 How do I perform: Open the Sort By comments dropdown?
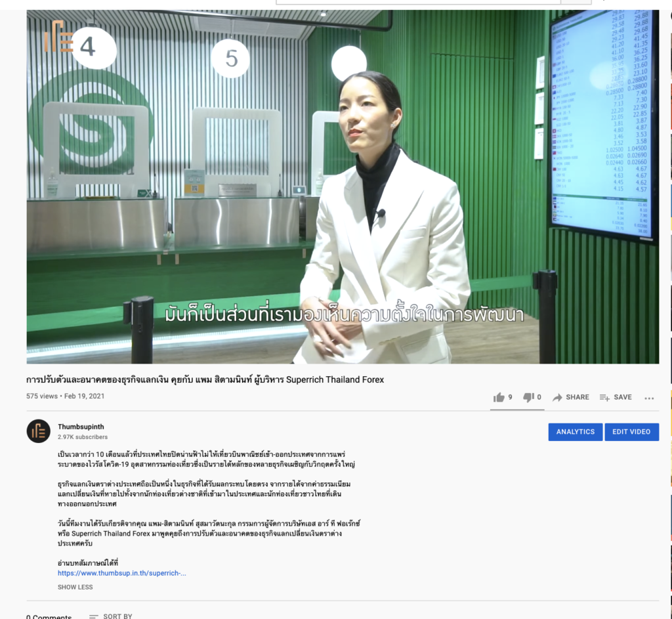click(110, 616)
